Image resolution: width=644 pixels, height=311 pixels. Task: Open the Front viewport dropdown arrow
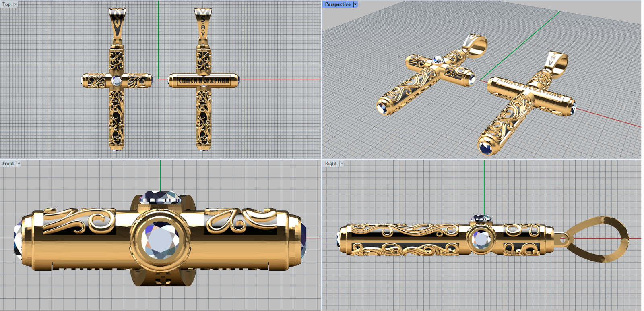coord(19,164)
